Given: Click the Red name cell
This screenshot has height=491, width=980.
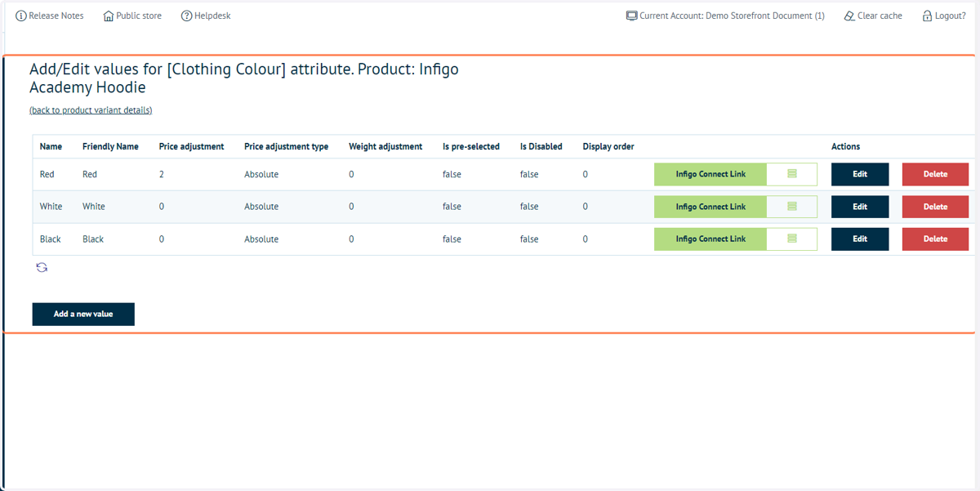Looking at the screenshot, I should [x=47, y=174].
